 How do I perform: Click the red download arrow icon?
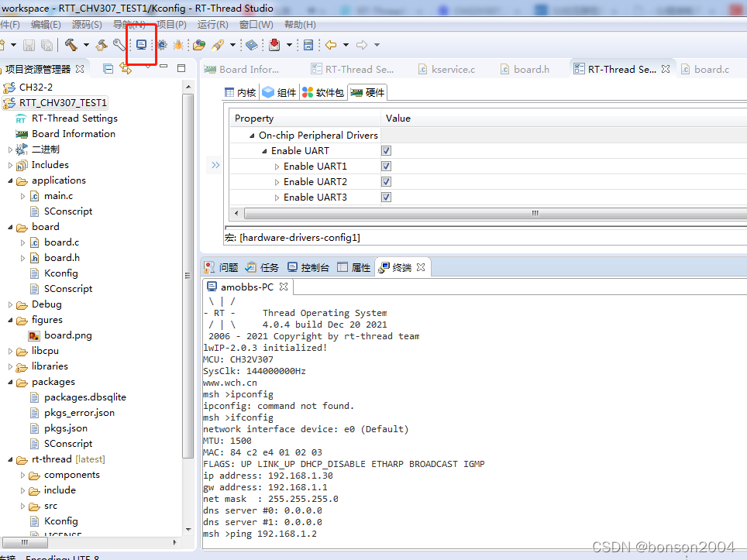coord(274,45)
